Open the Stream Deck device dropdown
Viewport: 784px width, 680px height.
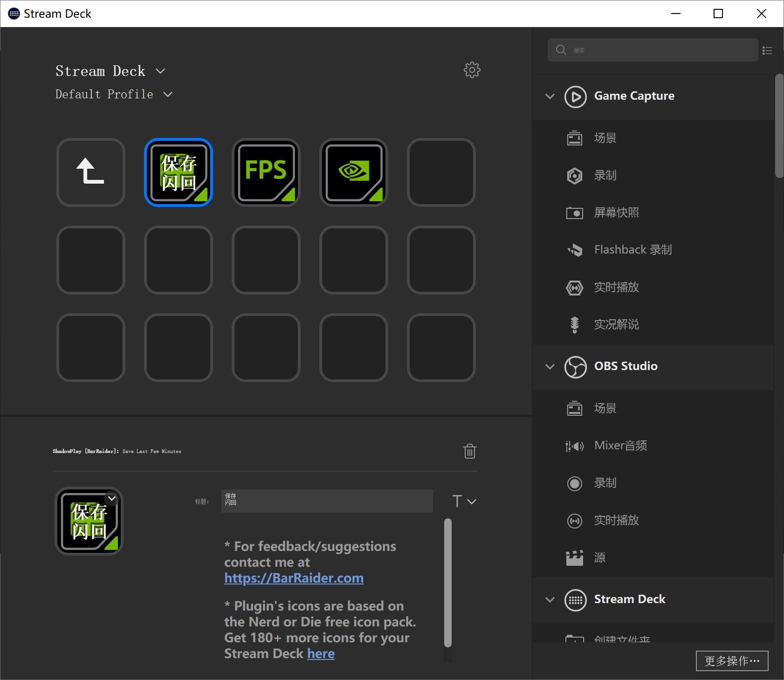click(x=110, y=71)
